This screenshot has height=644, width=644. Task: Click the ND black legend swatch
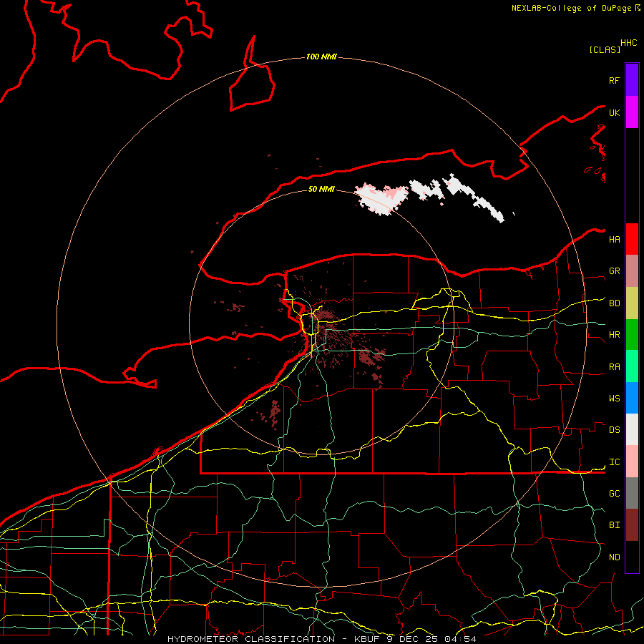(x=632, y=557)
